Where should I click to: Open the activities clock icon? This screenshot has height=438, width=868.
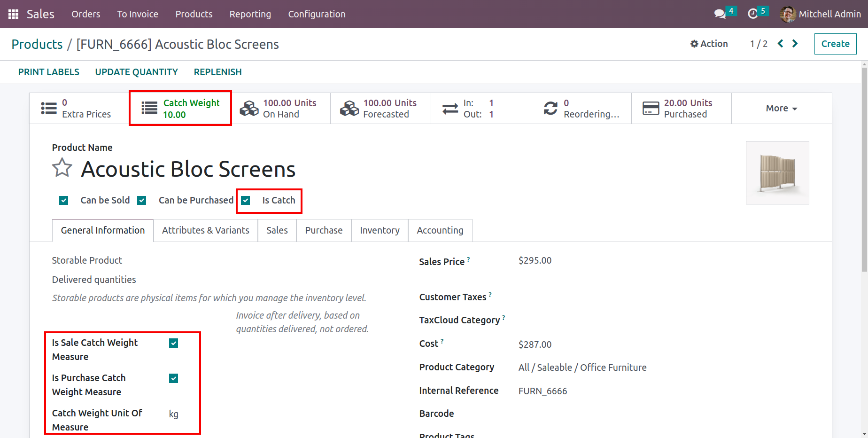[x=752, y=14]
